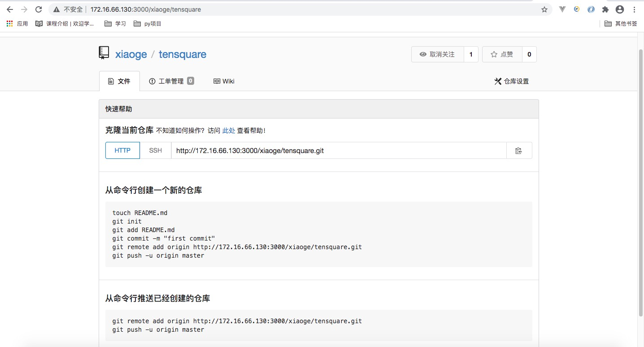This screenshot has width=644, height=347.
Task: Copy clone URL with clipboard icon
Action: point(519,150)
